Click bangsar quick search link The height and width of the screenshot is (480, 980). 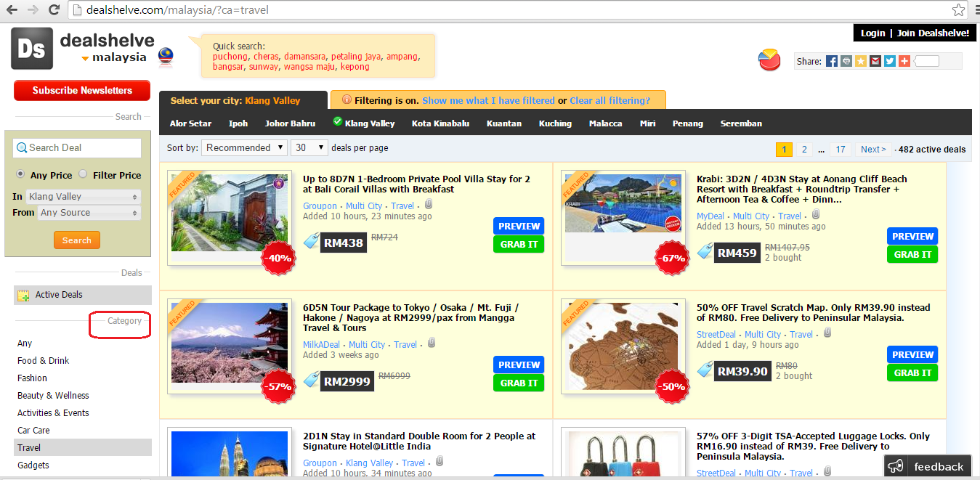[x=228, y=66]
